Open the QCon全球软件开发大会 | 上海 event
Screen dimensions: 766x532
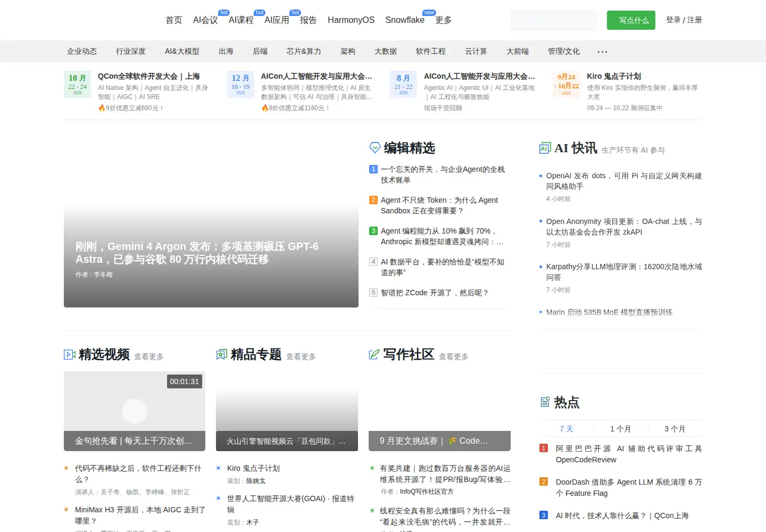149,77
